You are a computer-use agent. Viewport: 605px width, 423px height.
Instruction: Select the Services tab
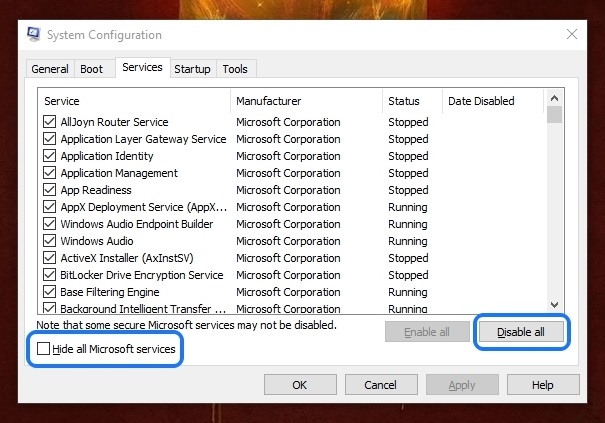[142, 68]
